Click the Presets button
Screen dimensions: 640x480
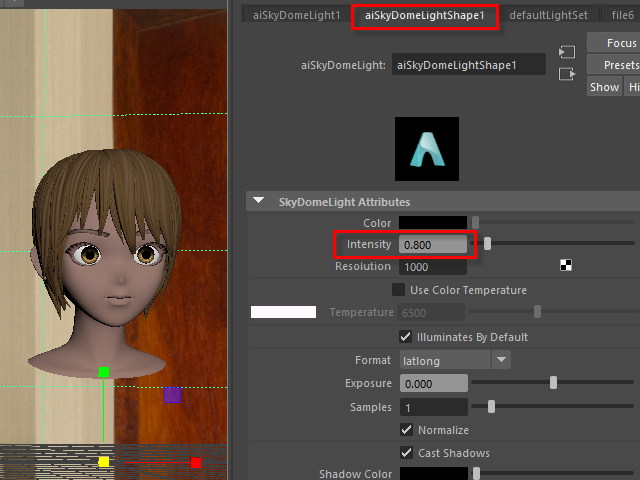click(x=620, y=65)
